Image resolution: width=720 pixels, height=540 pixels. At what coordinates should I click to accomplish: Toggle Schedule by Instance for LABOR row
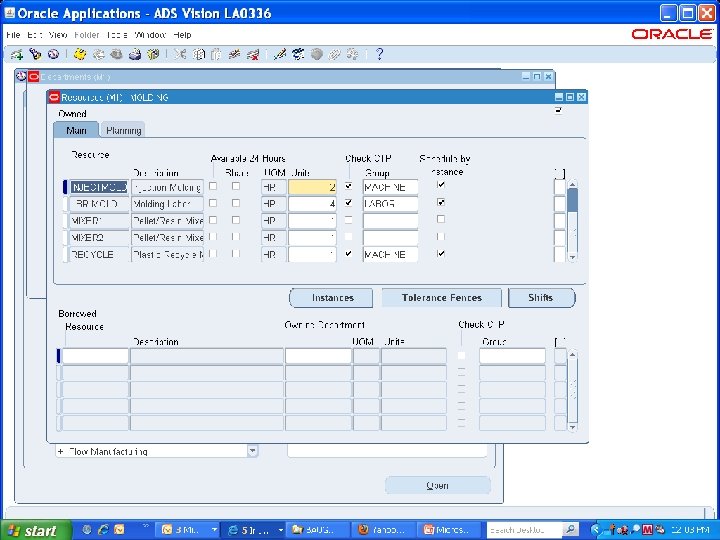441,202
